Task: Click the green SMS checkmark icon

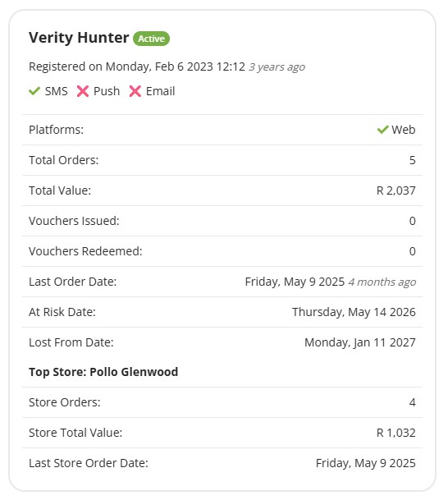Action: pyautogui.click(x=34, y=91)
